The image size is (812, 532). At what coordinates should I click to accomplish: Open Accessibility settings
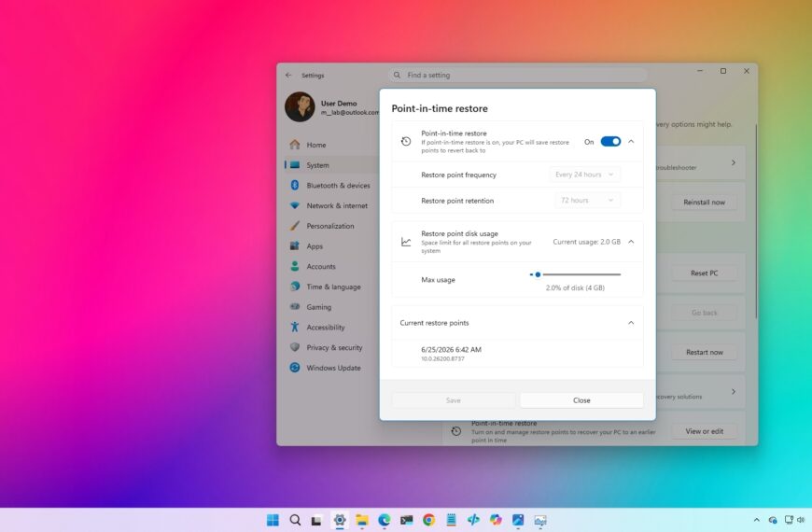[331, 327]
